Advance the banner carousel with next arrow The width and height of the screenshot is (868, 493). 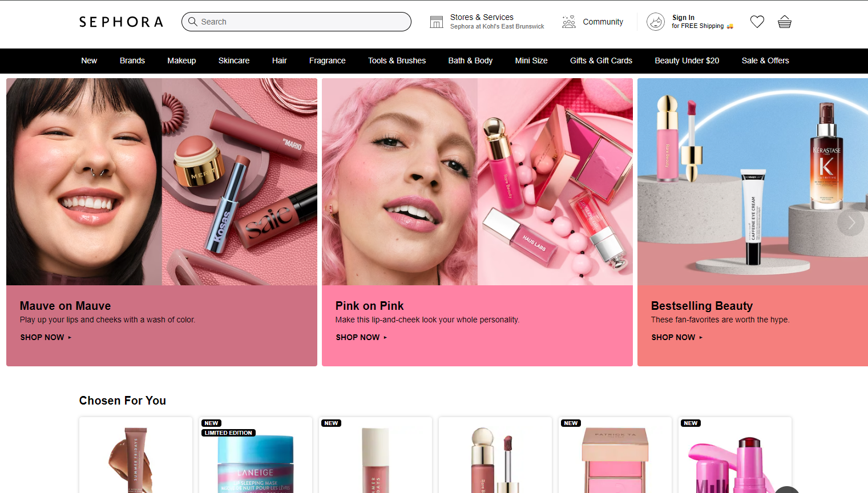coord(851,223)
